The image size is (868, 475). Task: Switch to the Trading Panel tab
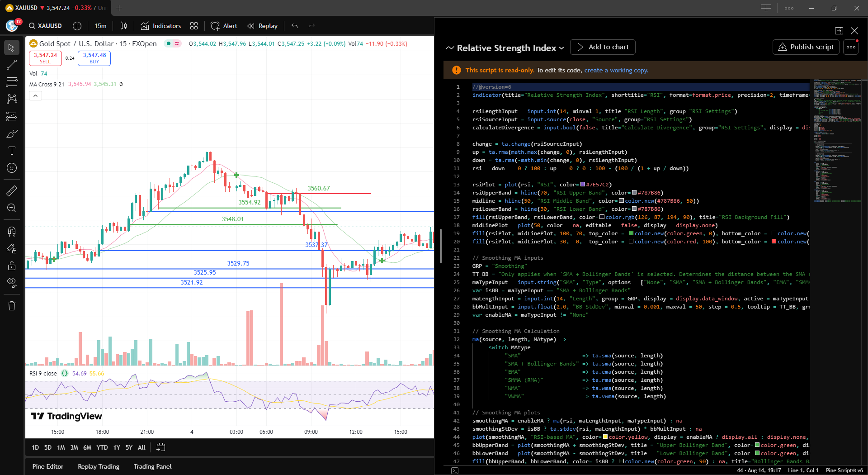coord(152,466)
